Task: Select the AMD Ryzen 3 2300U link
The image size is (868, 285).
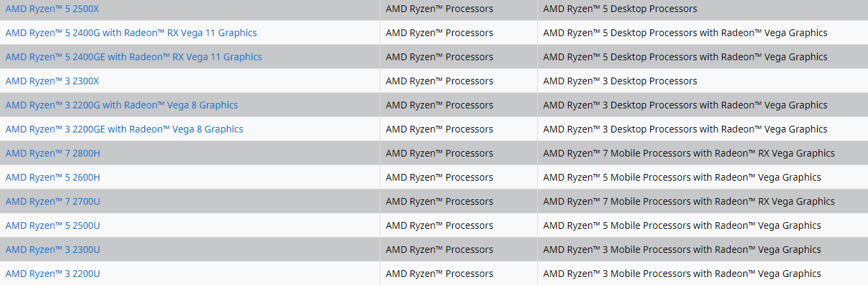Action: pos(52,250)
